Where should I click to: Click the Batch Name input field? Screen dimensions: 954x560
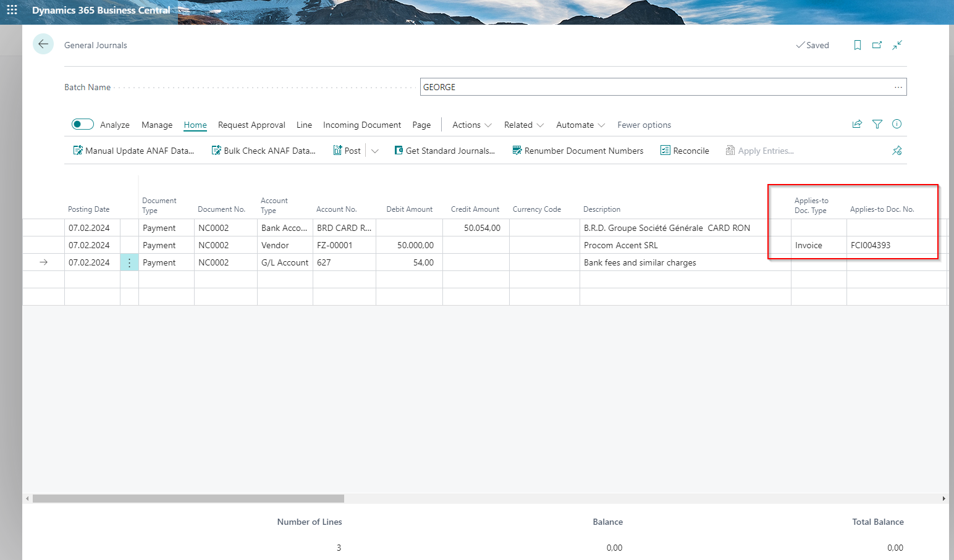[655, 87]
